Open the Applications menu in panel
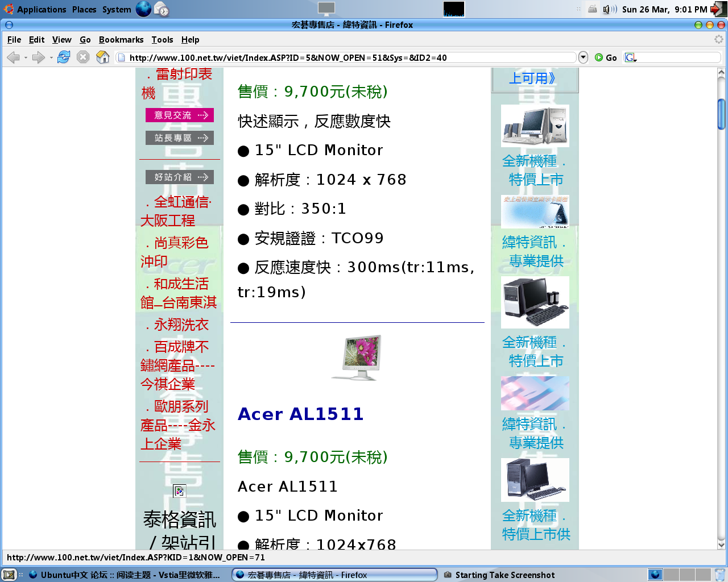 click(35, 9)
